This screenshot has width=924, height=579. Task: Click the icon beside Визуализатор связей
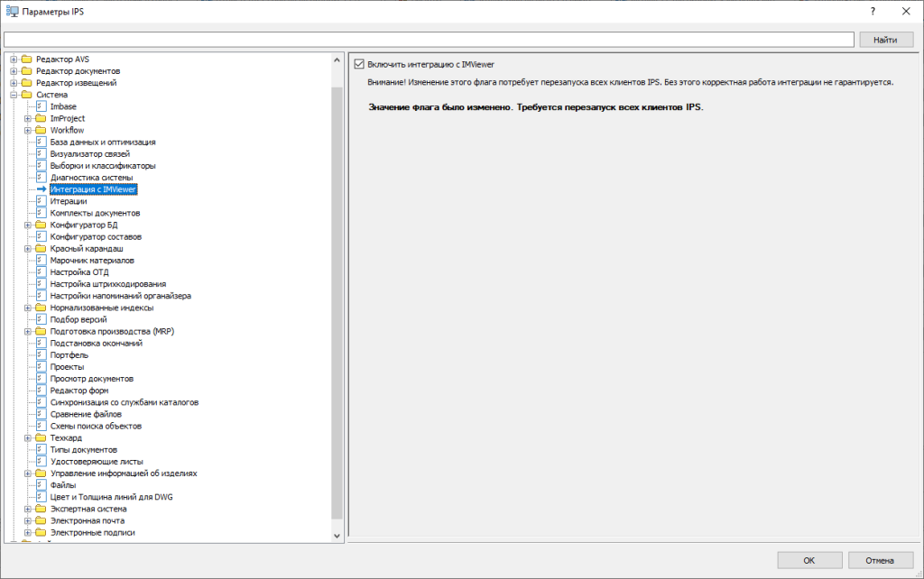41,154
